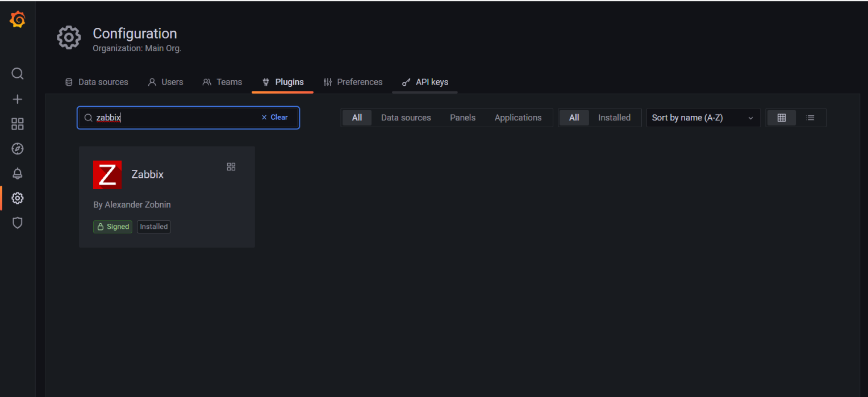Click the 'Organization: Main Org.' subtitle
Viewport: 868px width, 397px height.
[x=137, y=49]
